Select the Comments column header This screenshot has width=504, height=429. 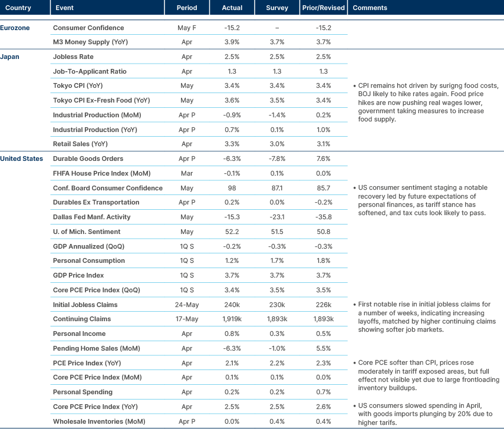click(370, 8)
